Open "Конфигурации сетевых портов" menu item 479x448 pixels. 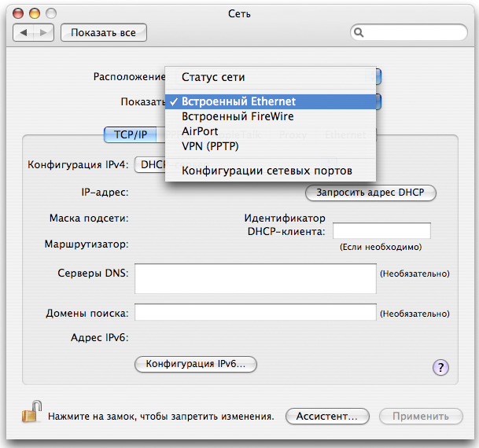pyautogui.click(x=267, y=171)
